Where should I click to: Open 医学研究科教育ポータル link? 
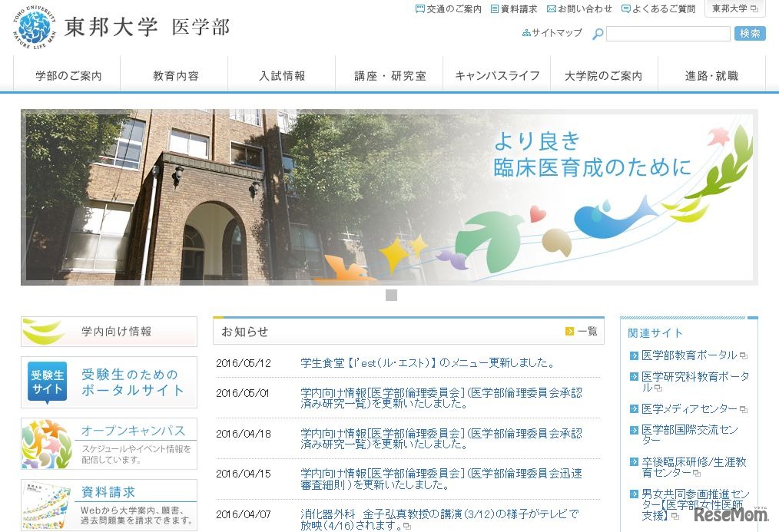[x=695, y=382]
